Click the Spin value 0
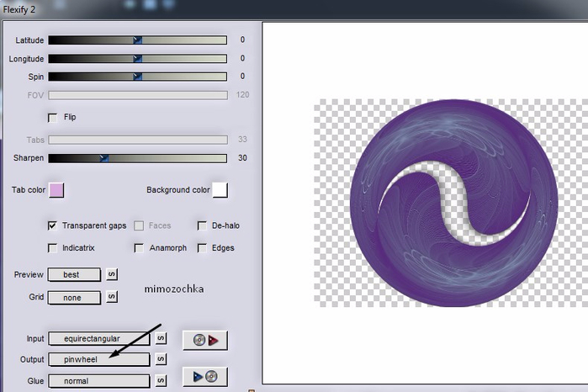The width and height of the screenshot is (588, 392). click(242, 77)
